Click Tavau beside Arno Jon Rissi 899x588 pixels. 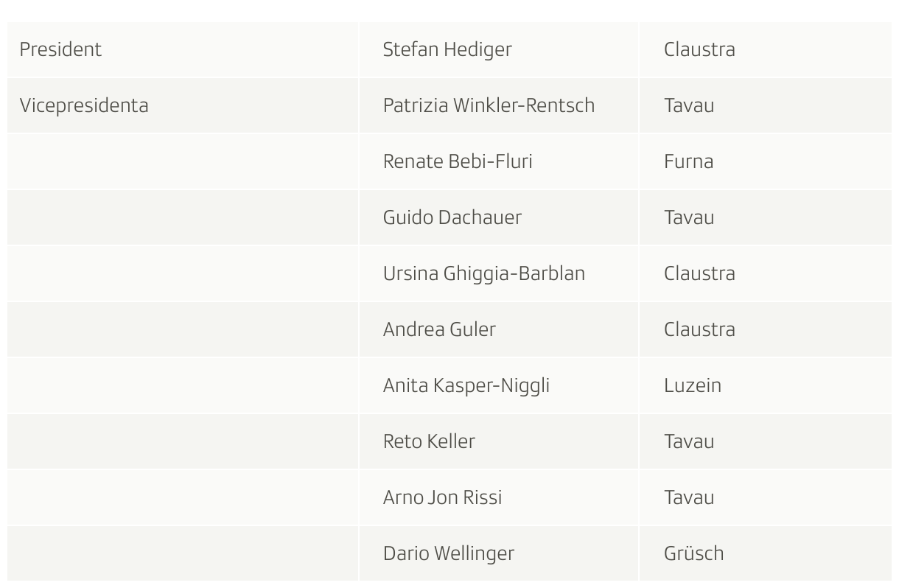click(689, 497)
